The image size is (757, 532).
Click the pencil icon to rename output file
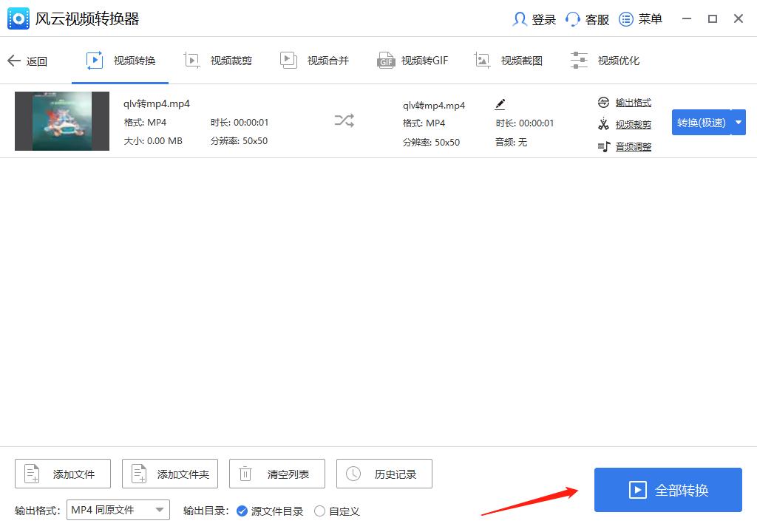pos(500,103)
